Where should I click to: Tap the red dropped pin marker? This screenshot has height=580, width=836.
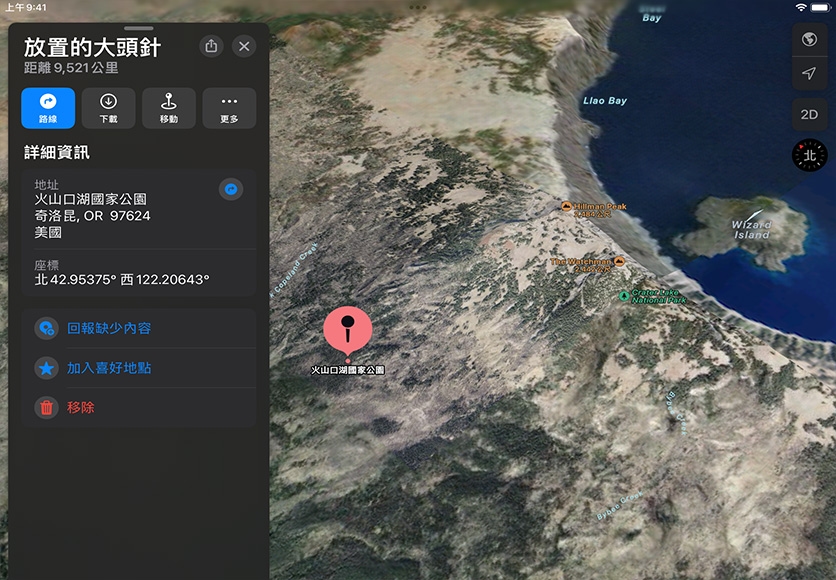coord(347,328)
